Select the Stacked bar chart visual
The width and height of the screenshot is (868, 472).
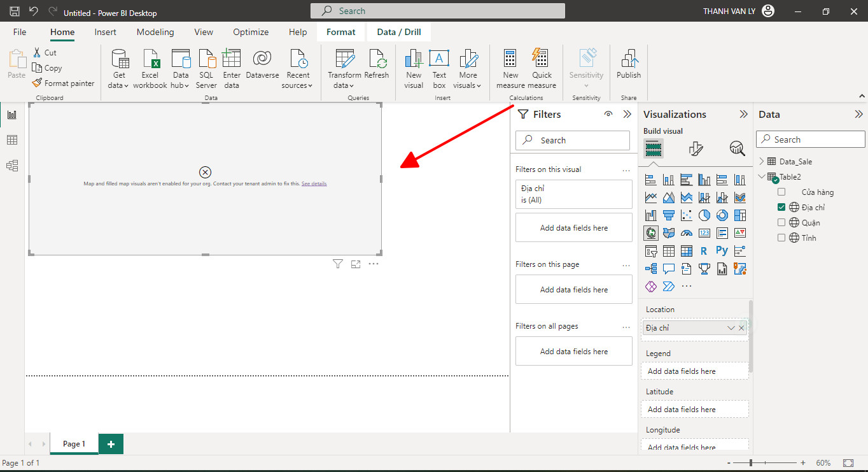[x=650, y=180]
